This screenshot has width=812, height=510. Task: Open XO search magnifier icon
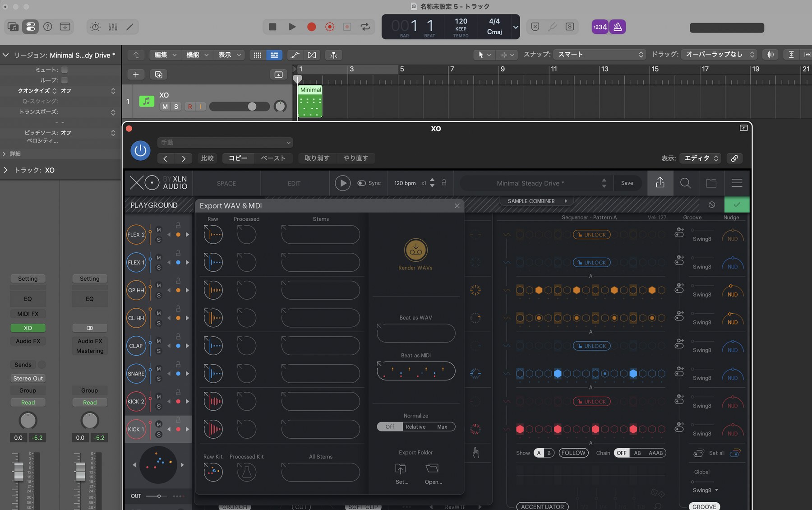(685, 183)
